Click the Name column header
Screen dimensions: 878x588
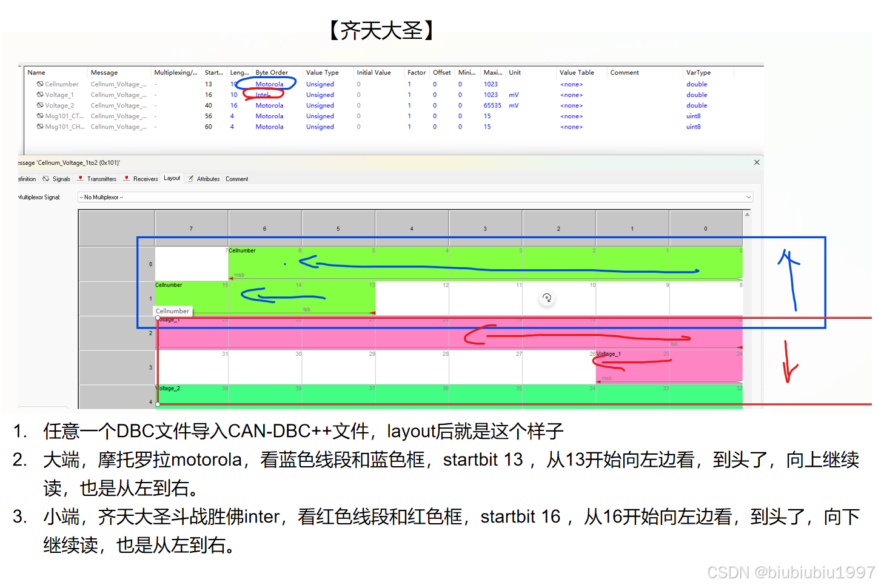[36, 72]
